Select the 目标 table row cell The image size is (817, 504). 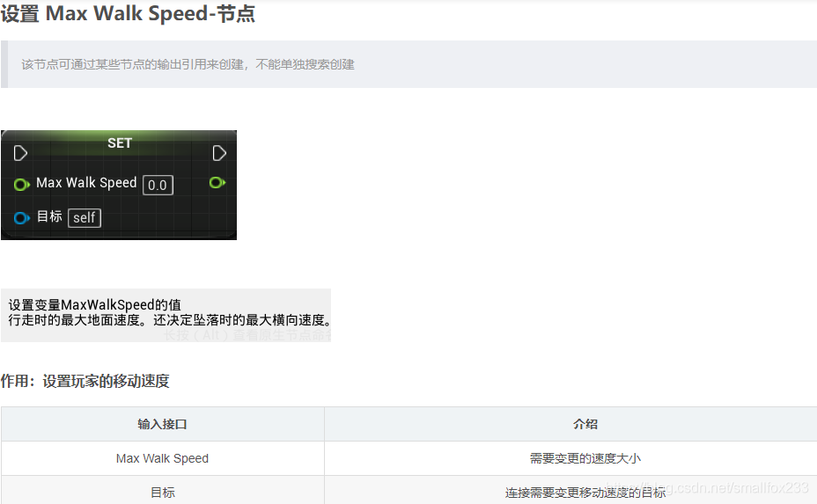163,492
